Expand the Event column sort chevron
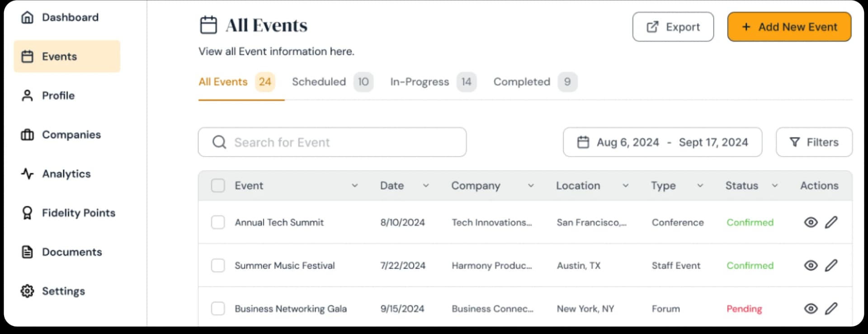Image resolution: width=868 pixels, height=334 pixels. click(355, 186)
